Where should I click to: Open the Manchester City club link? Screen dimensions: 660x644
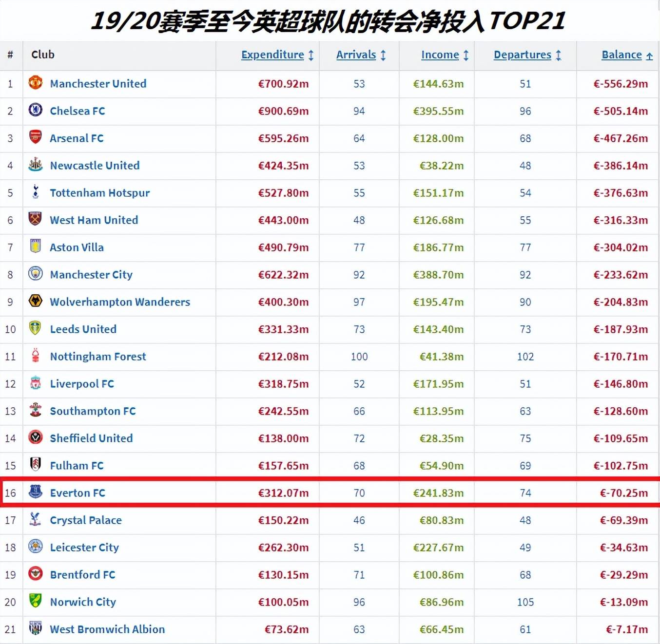[x=91, y=275]
